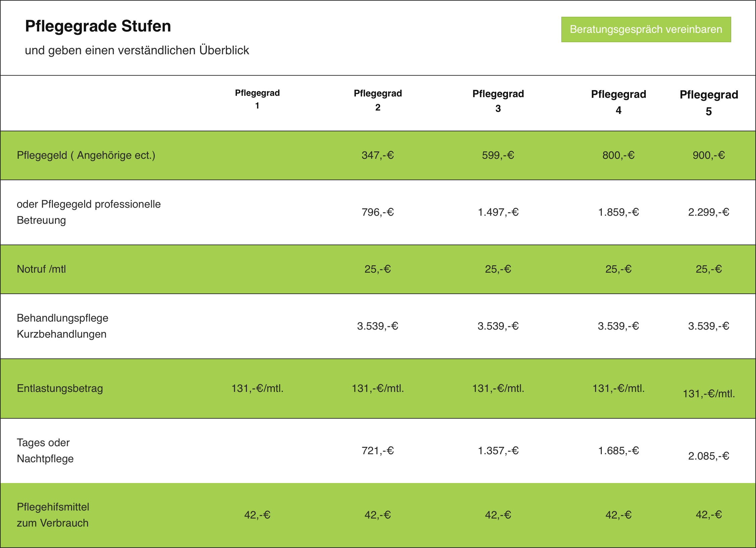Click Pflegegrad 1 Entlastungsbetrag 131,-€/mtl. cell

pos(257,389)
